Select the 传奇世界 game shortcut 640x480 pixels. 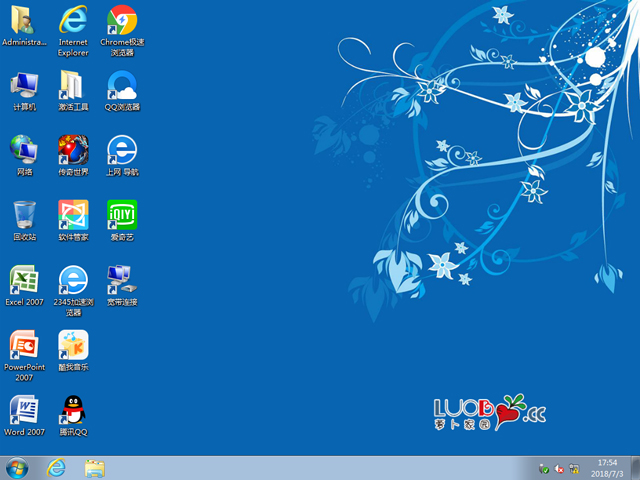click(73, 150)
